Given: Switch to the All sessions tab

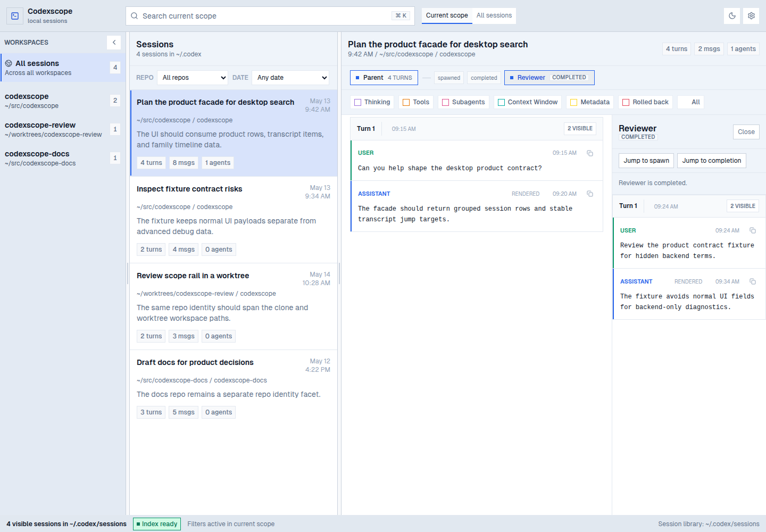Looking at the screenshot, I should pos(494,15).
